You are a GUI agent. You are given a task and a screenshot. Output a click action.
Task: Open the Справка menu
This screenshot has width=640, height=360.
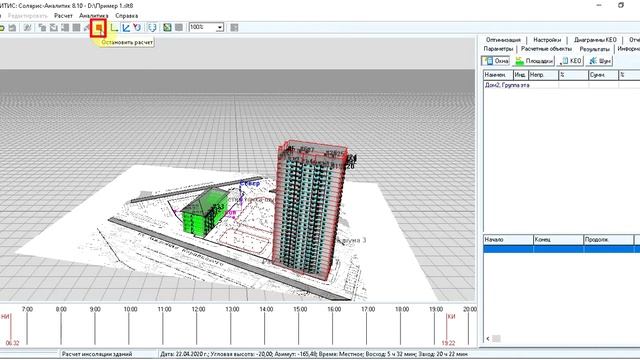127,16
